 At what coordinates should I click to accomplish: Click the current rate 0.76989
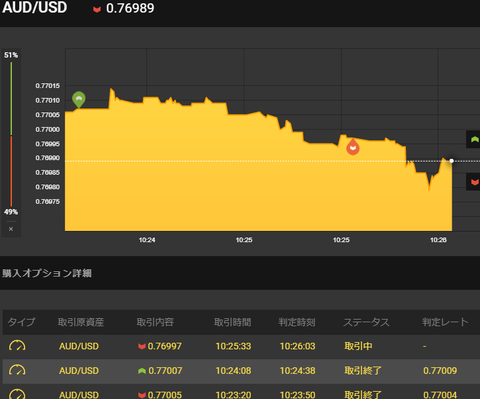[x=130, y=8]
